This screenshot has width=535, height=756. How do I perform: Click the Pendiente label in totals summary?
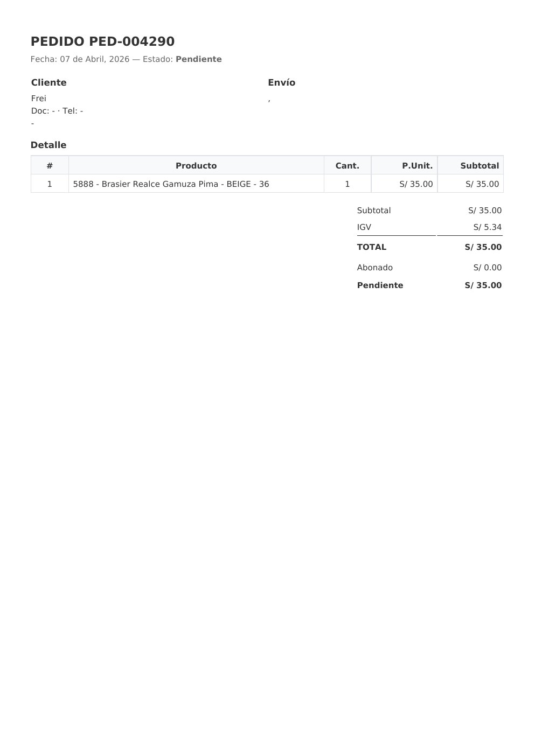(380, 285)
